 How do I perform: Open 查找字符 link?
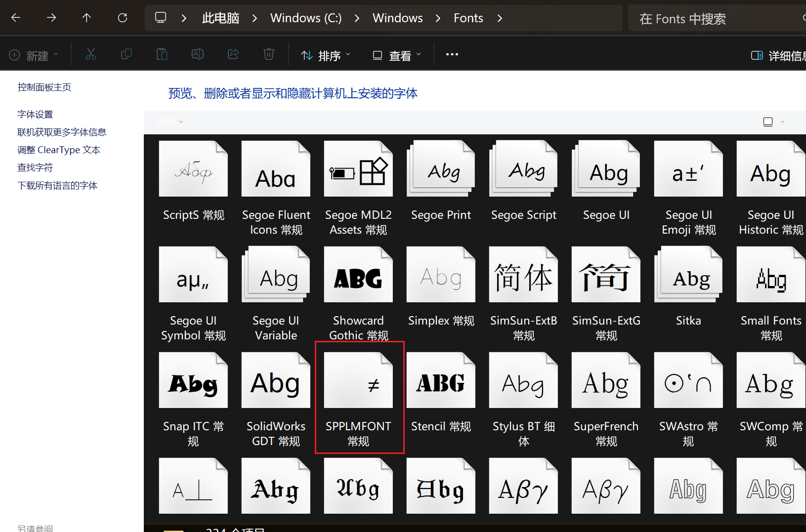pos(35,168)
